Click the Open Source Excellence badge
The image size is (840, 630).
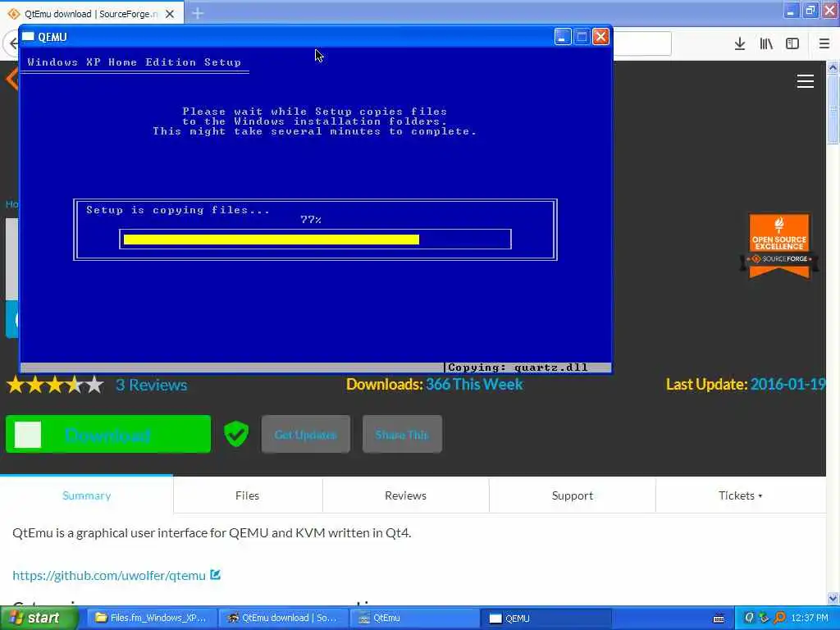coord(779,246)
